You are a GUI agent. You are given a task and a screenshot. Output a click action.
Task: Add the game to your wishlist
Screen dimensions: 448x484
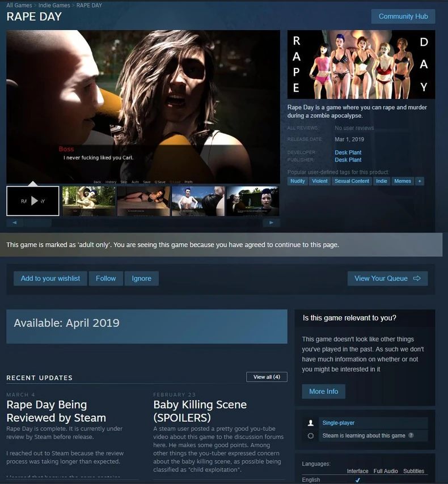pyautogui.click(x=50, y=278)
